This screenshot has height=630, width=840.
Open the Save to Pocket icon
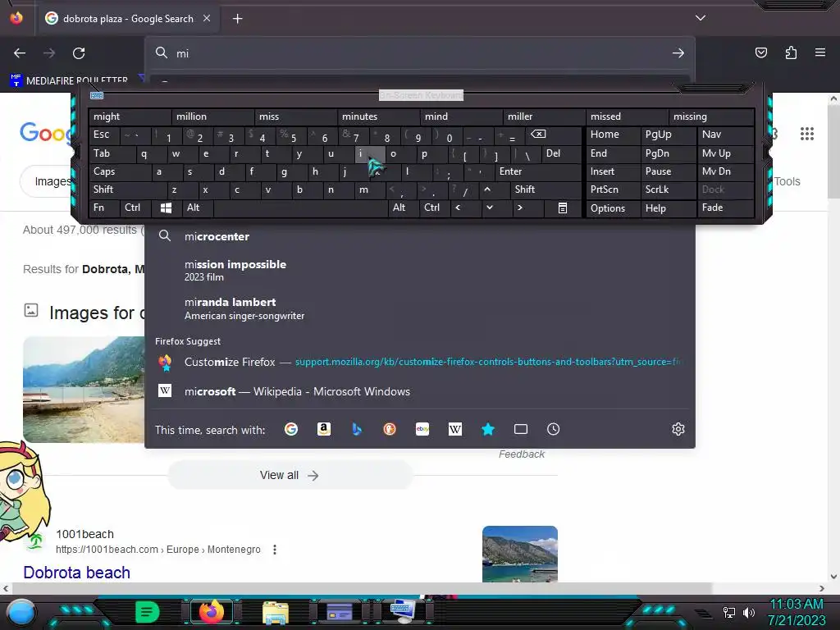[760, 52]
